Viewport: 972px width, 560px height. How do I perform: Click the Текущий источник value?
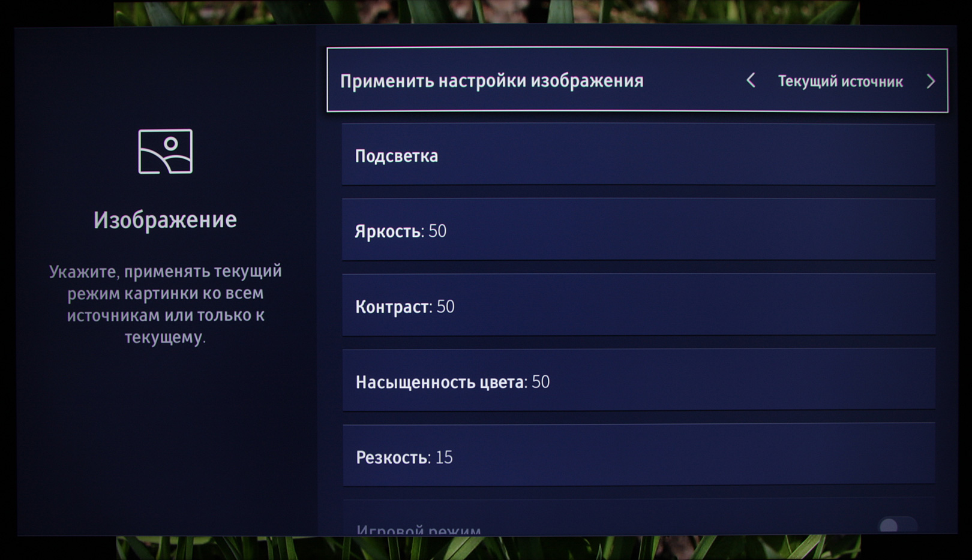tap(840, 82)
